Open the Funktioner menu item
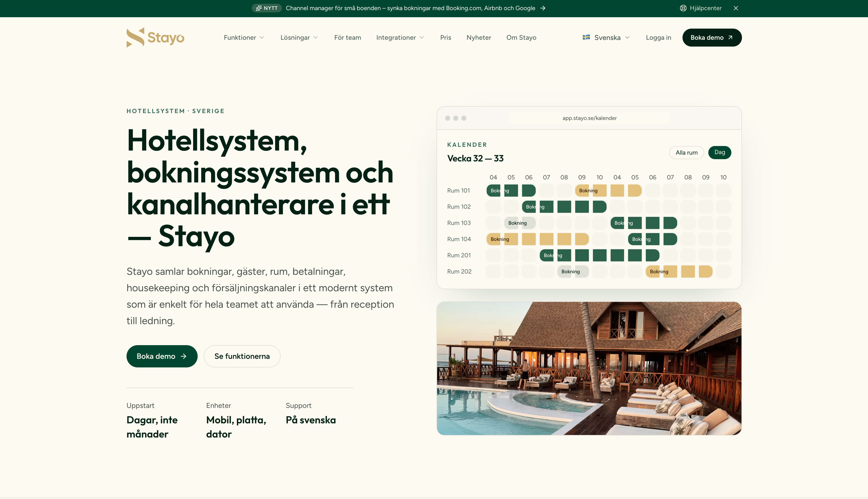This screenshot has width=868, height=499. [x=244, y=37]
